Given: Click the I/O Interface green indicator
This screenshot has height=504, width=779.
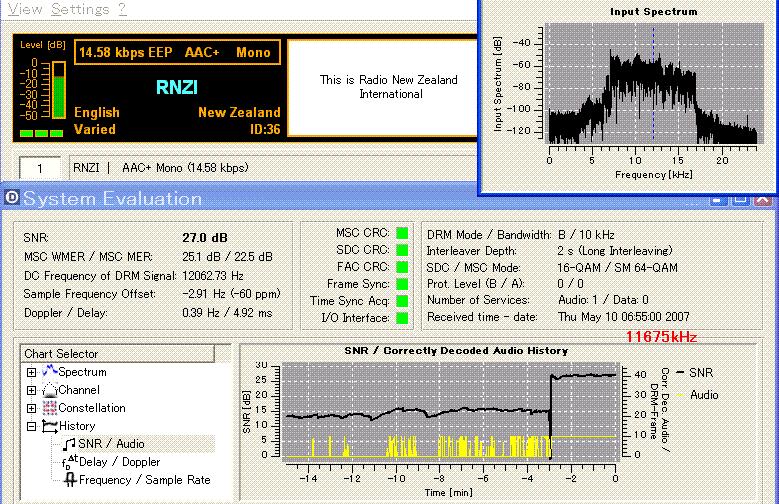Looking at the screenshot, I should click(402, 318).
